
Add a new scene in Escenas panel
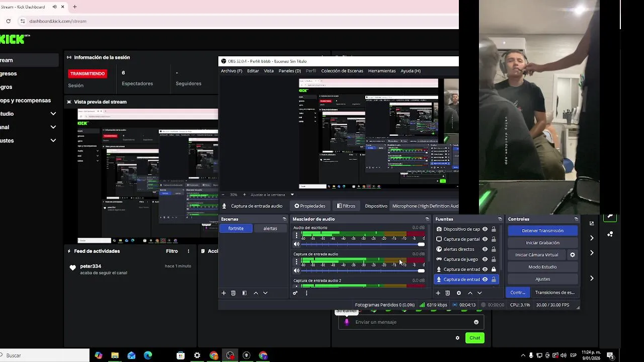pos(224,293)
